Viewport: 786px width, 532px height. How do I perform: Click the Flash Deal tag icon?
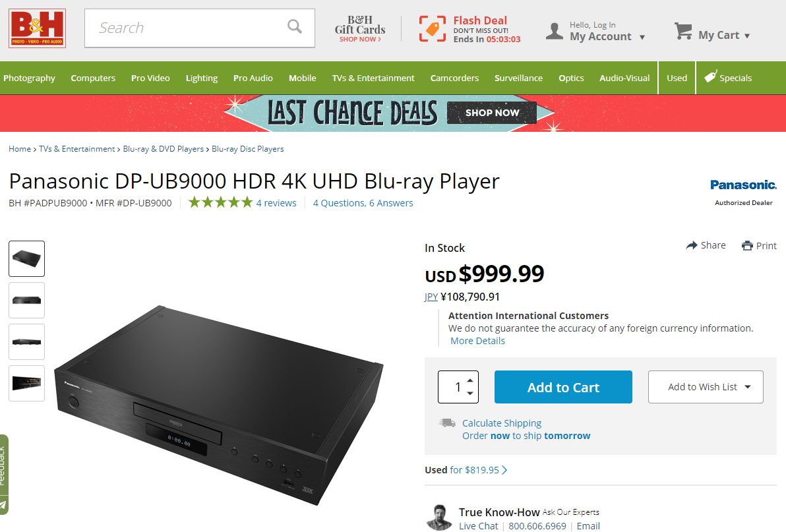(x=432, y=28)
